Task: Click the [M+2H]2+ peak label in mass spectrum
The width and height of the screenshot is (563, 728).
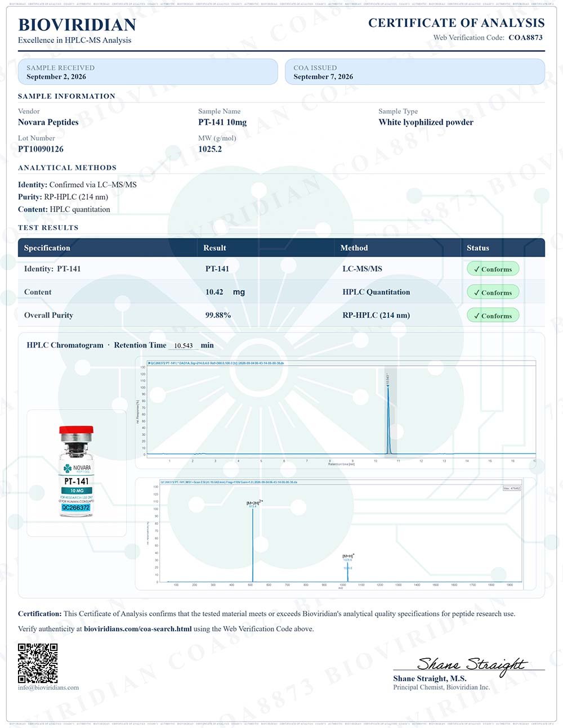Action: click(254, 502)
